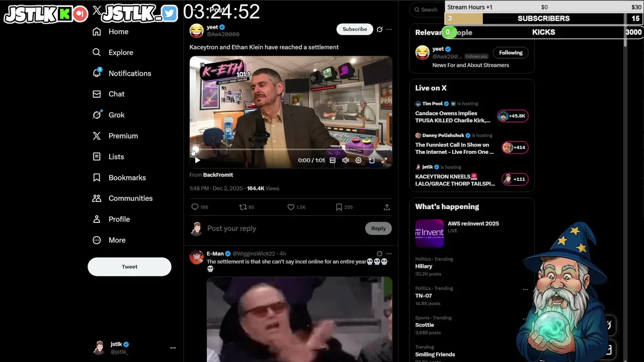Open the +111 listeners badge
Image resolution: width=644 pixels, height=362 pixels.
click(x=515, y=179)
